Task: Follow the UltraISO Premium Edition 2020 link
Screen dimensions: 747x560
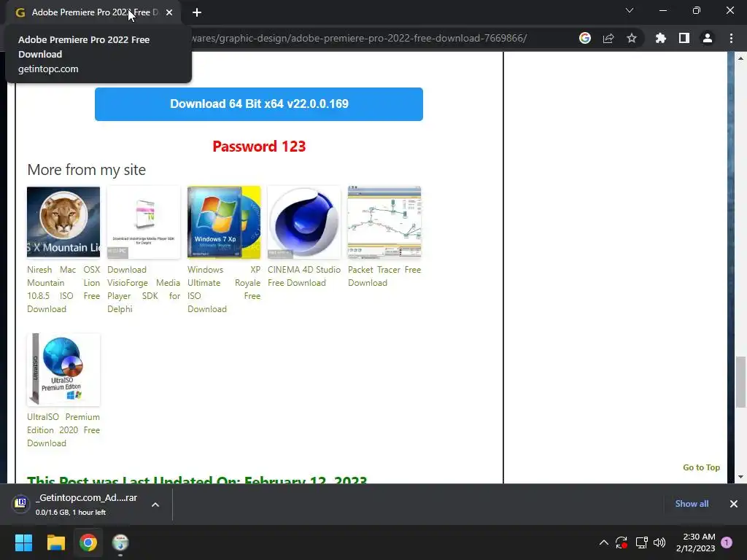Action: 63,430
